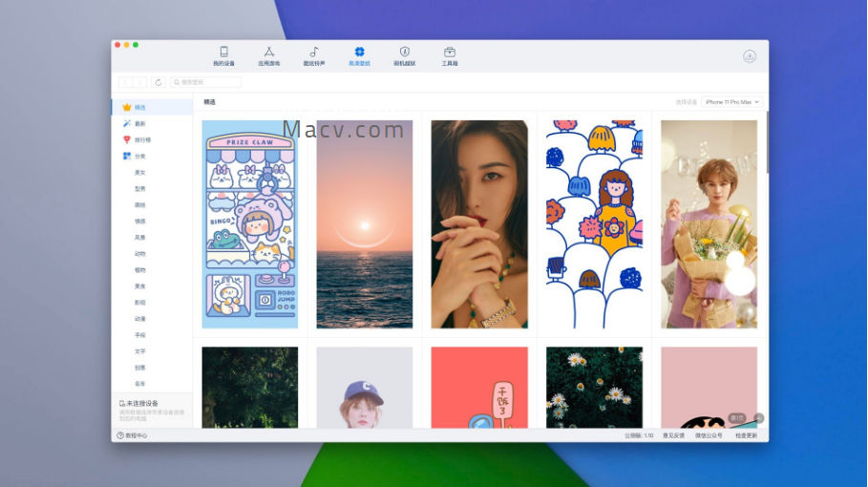Open the 工具箱 toolbox tab
This screenshot has height=487, width=868.
(450, 56)
